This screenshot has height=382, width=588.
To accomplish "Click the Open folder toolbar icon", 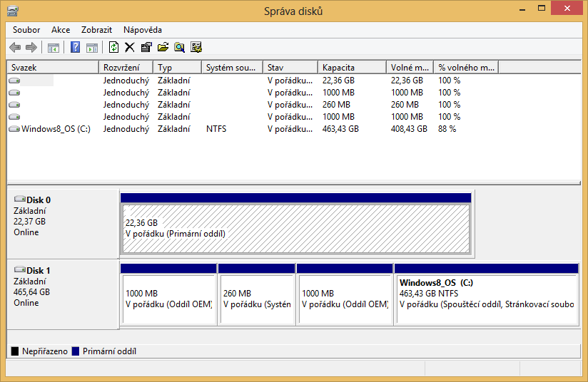I will click(x=163, y=48).
